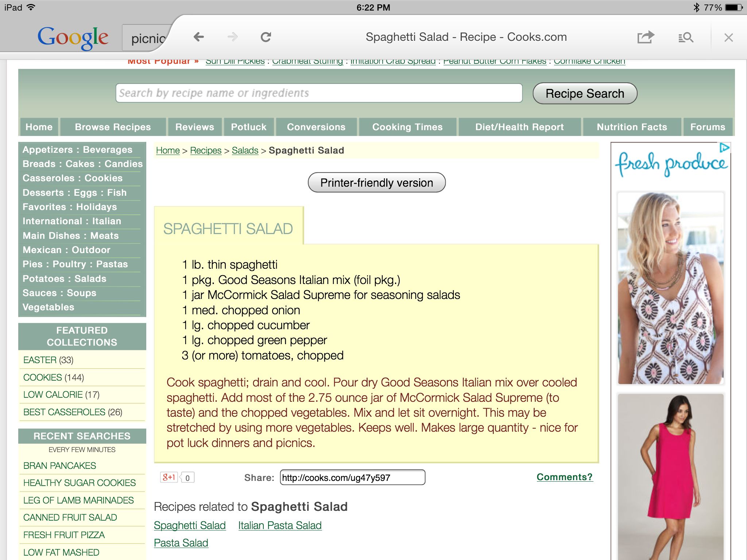Open the Home menu tab
Image resolution: width=747 pixels, height=560 pixels.
click(x=38, y=127)
